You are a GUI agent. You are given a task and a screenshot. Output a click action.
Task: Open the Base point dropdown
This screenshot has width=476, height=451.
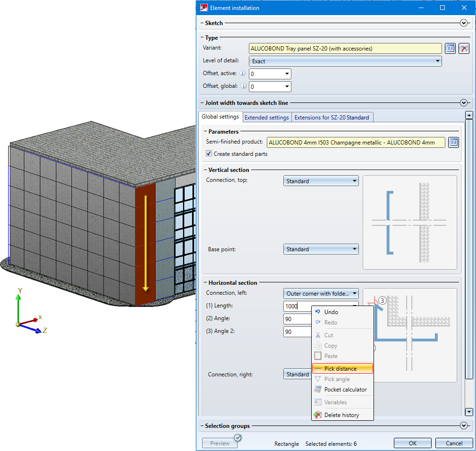pyautogui.click(x=321, y=249)
